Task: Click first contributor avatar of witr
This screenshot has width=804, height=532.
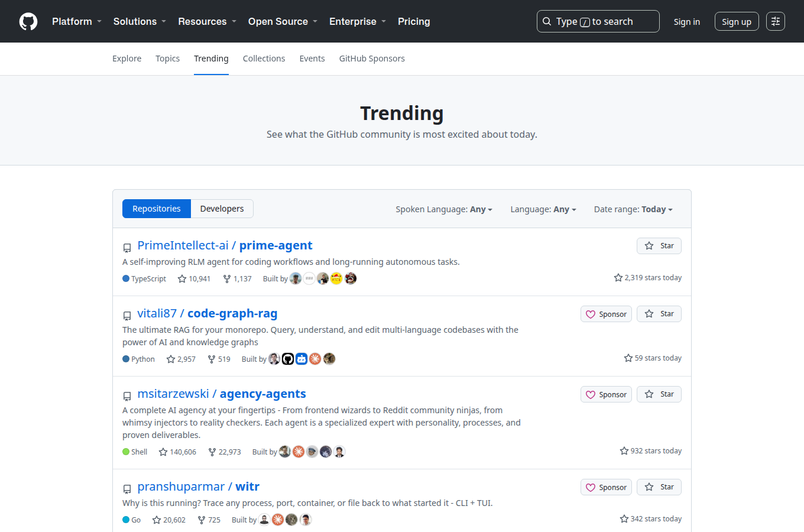Action: coord(264,520)
